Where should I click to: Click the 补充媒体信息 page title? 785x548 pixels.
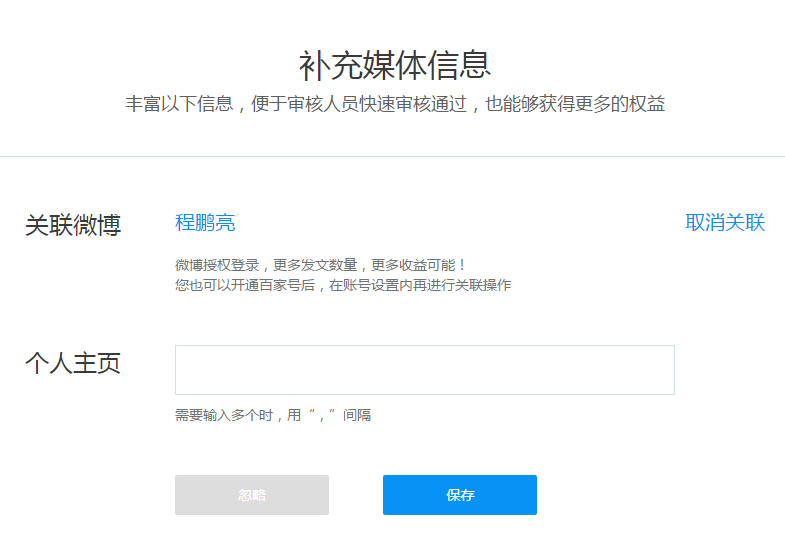[x=394, y=65]
